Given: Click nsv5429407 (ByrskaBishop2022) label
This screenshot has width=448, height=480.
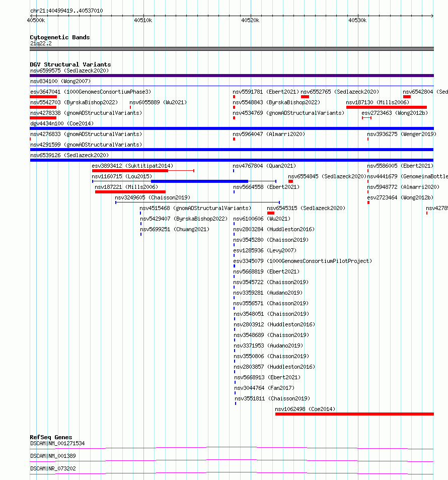Looking at the screenshot, I should coord(184,219).
